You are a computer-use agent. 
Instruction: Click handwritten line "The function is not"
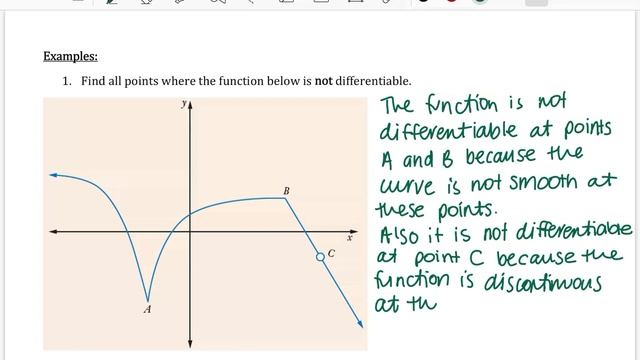(x=474, y=105)
